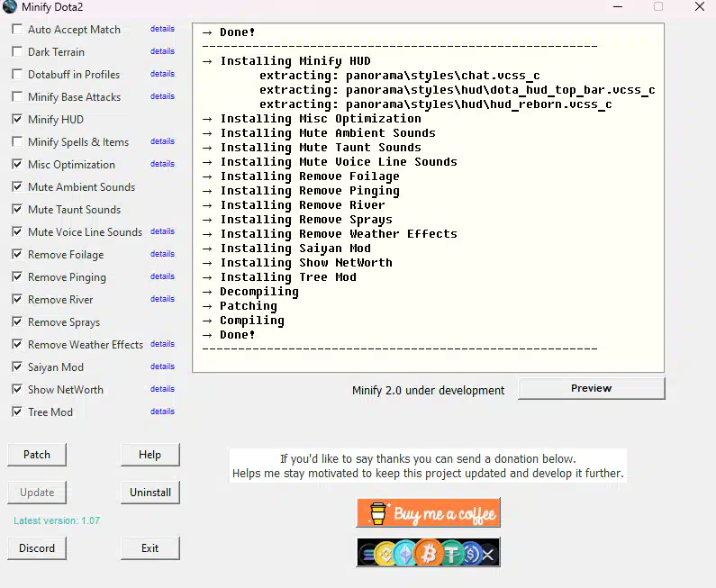Uncheck the Misc Optimization checkbox
716x588 pixels.
tap(17, 165)
